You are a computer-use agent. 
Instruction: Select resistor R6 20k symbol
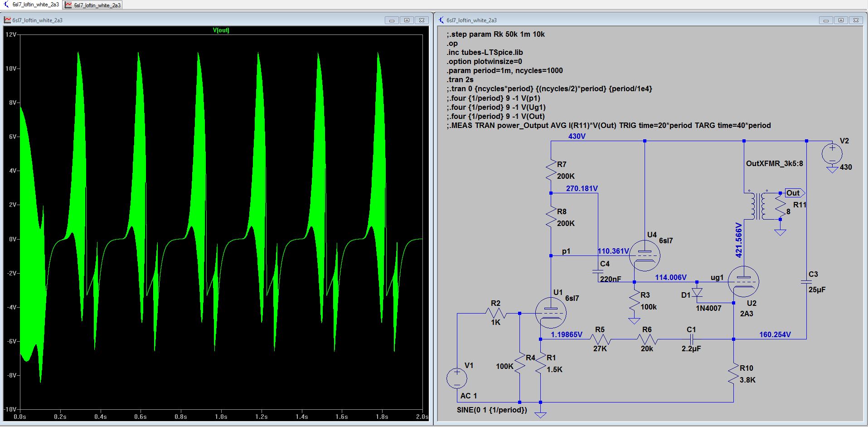pos(647,339)
